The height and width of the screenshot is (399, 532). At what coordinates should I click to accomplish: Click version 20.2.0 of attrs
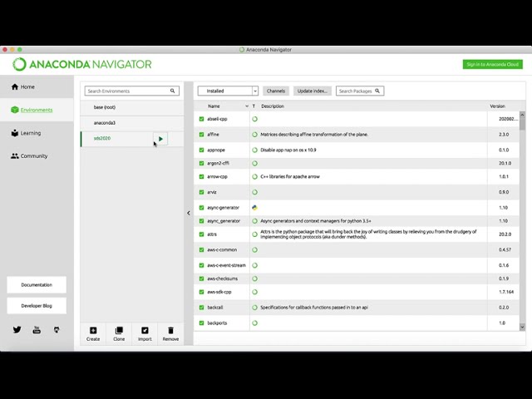pyautogui.click(x=505, y=234)
